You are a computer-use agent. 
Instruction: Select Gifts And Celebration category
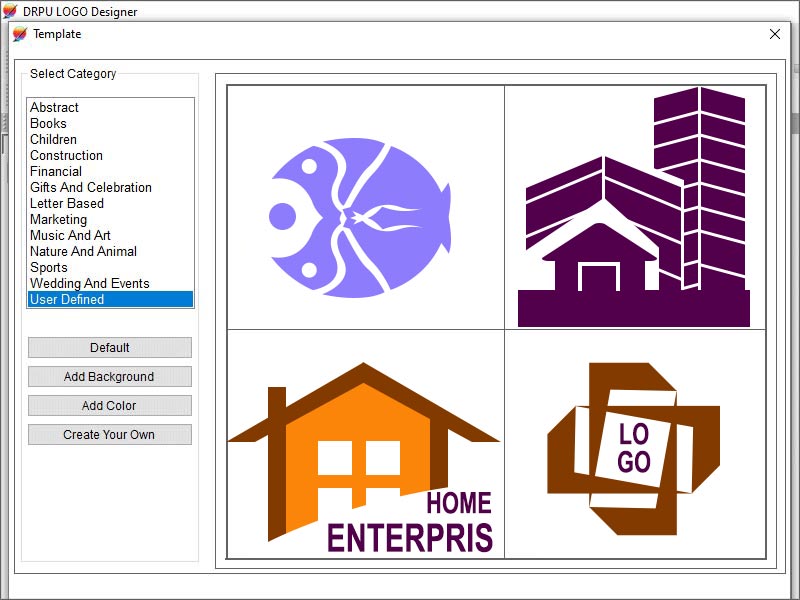pyautogui.click(x=89, y=187)
